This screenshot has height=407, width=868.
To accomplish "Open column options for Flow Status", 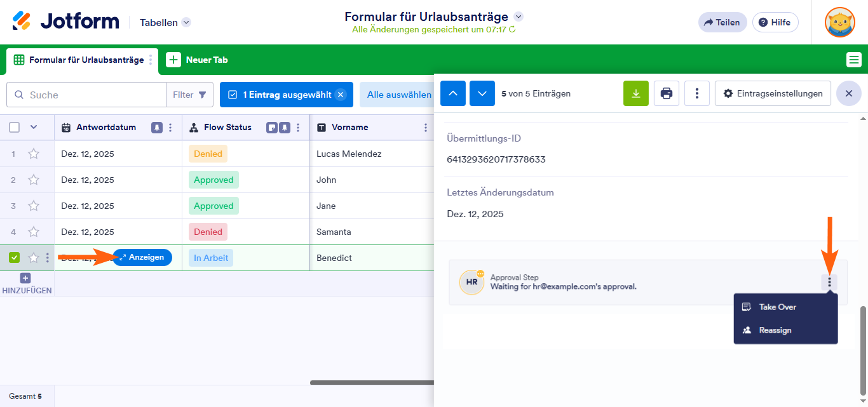I will [x=296, y=127].
